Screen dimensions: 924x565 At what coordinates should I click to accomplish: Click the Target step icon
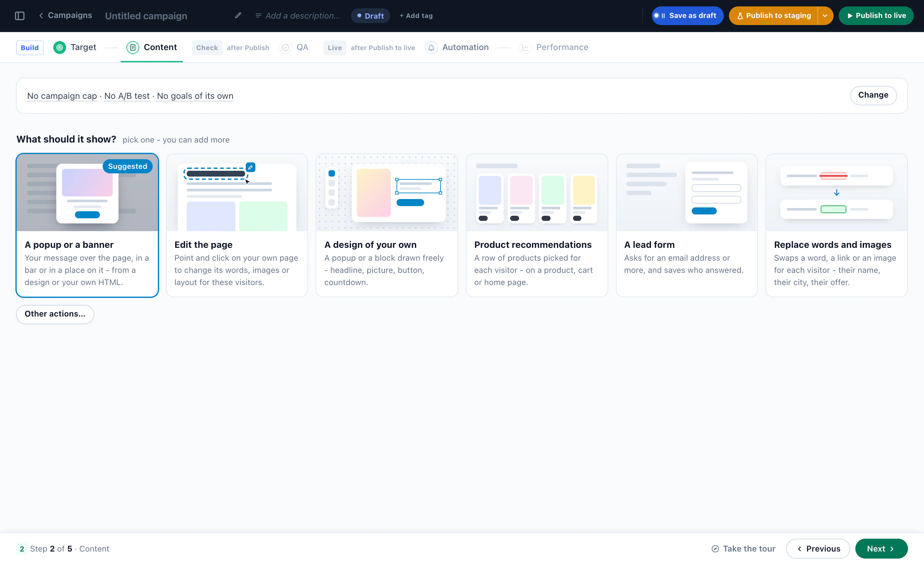click(59, 47)
